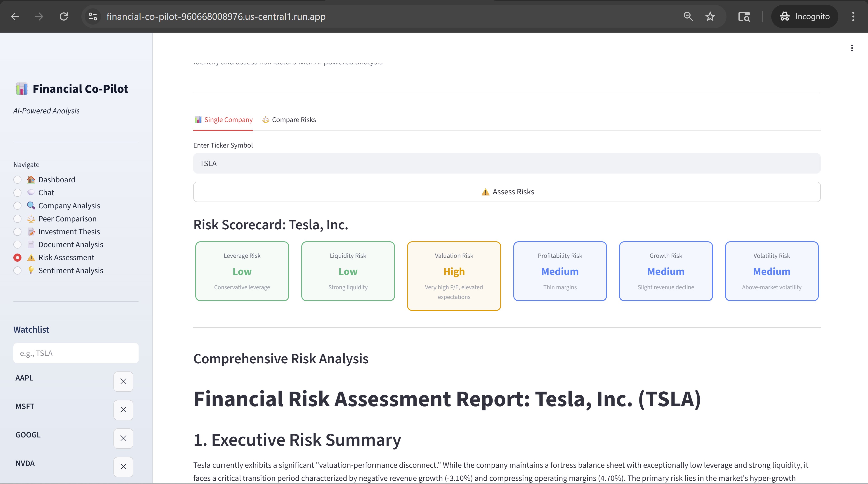This screenshot has width=868, height=484.
Task: Select the Single Company tab
Action: [223, 120]
